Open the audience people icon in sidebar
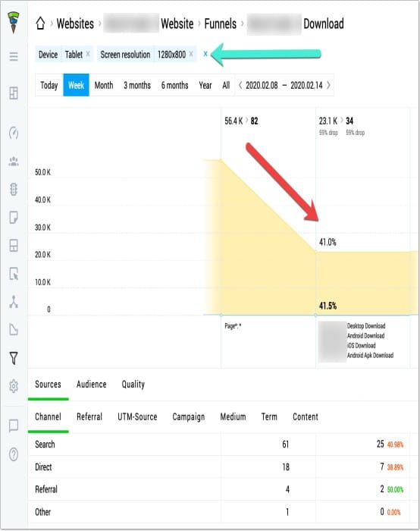 click(14, 162)
